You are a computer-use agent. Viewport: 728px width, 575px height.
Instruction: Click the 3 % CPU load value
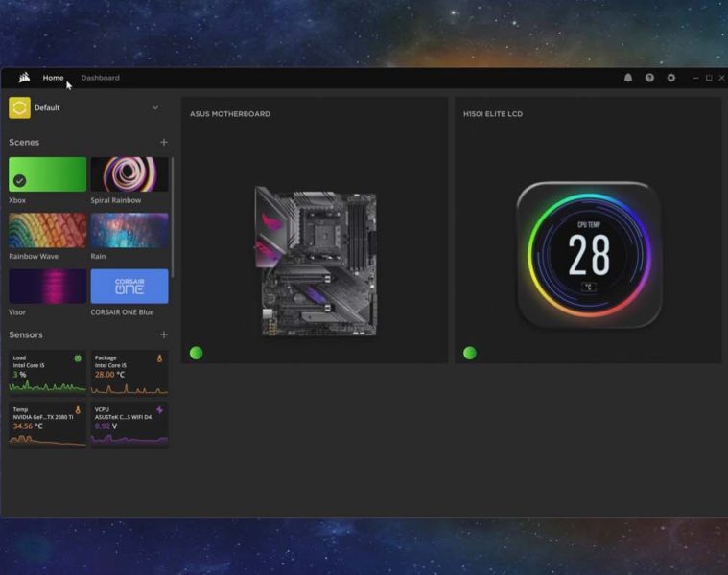coord(19,374)
